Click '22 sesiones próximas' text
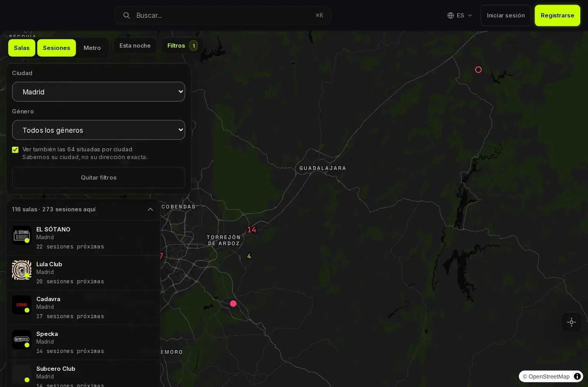588x387 pixels. click(x=70, y=247)
